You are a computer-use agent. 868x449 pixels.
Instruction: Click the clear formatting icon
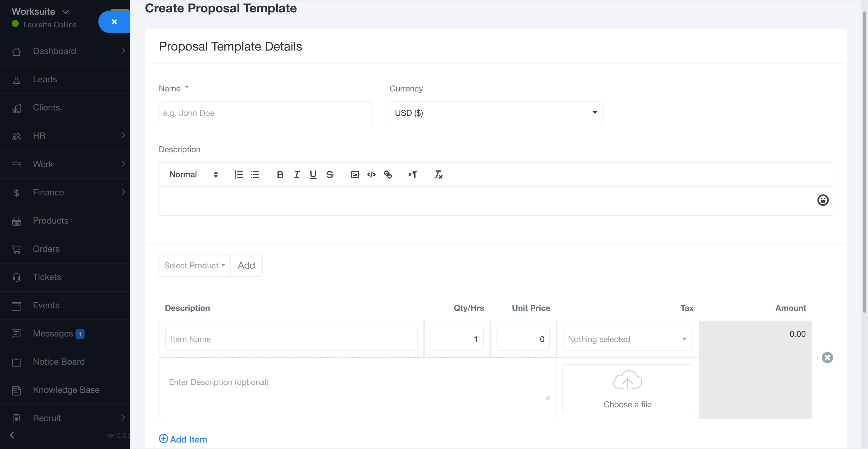tap(438, 175)
